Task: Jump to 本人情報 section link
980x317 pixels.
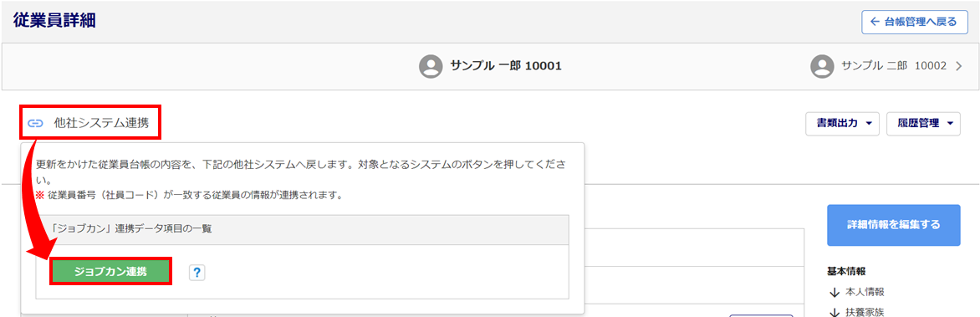Action: 855,292
